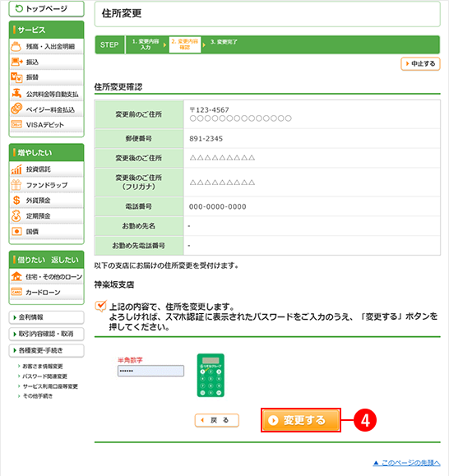Select the 外貨預金 dollar icon
This screenshot has width=449, height=476.
[16, 201]
